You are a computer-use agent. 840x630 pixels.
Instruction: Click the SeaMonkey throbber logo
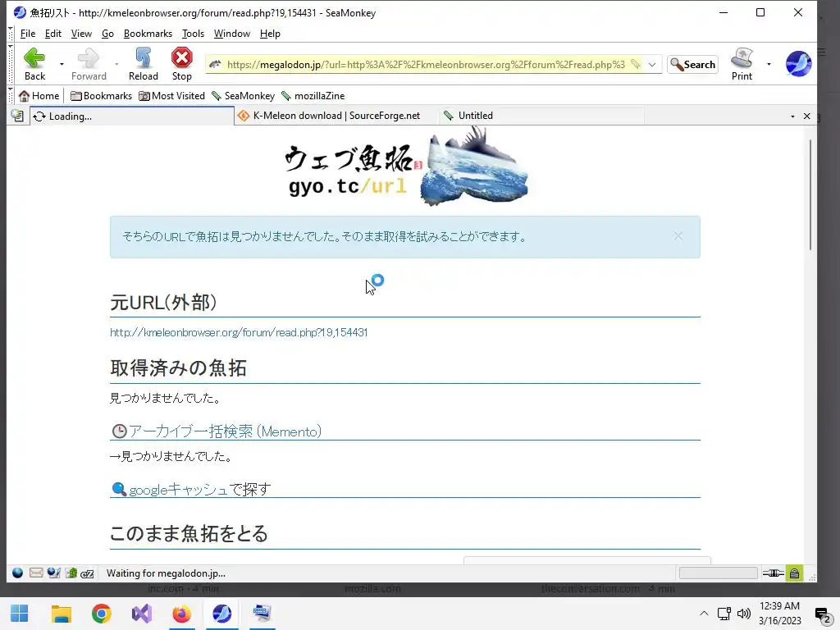(x=798, y=64)
